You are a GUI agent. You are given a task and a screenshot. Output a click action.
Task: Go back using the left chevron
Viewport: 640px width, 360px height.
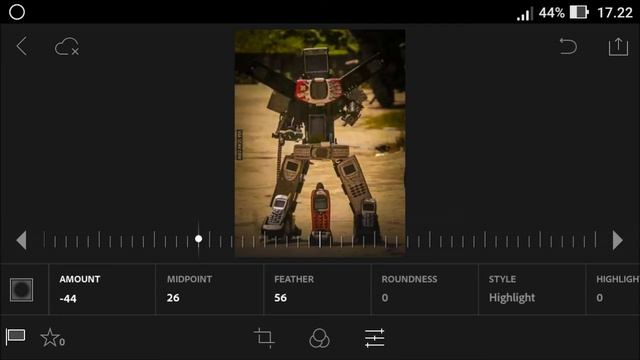point(22,46)
